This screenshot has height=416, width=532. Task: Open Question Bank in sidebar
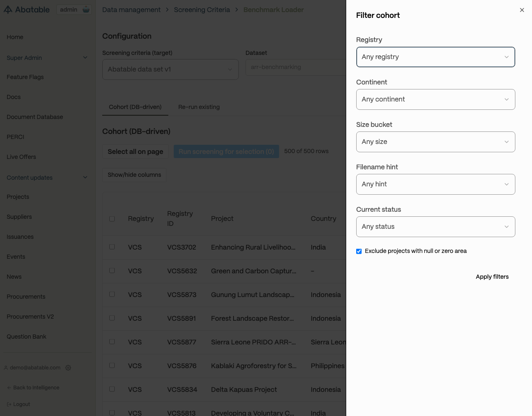coord(27,337)
